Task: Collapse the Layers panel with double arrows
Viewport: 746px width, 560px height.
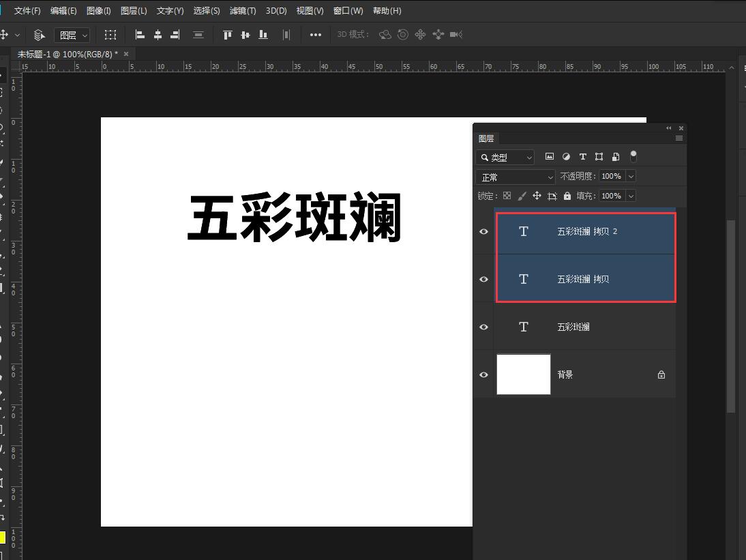Action: (x=668, y=128)
